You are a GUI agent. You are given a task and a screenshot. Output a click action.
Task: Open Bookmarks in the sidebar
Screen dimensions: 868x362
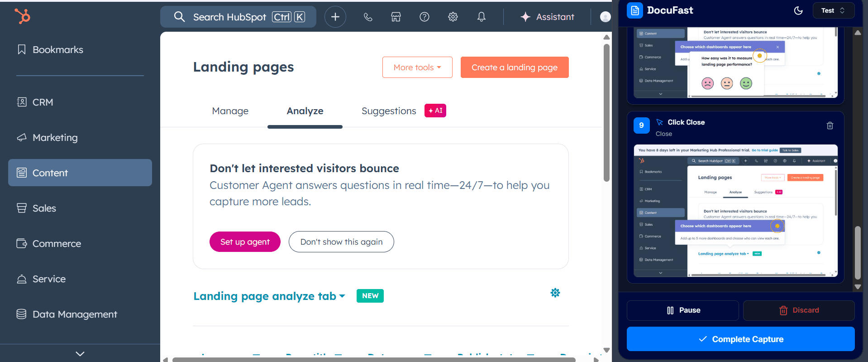(80, 49)
